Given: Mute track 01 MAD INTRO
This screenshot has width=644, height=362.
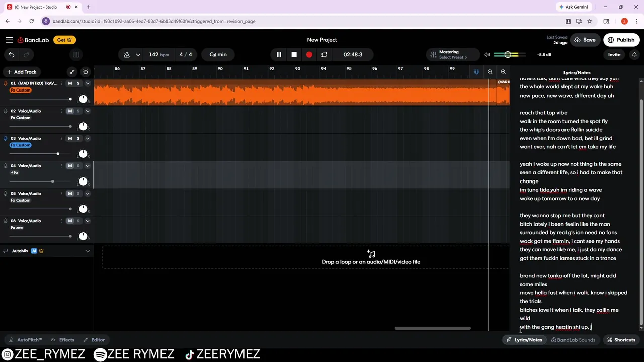Looking at the screenshot, I should (x=70, y=83).
